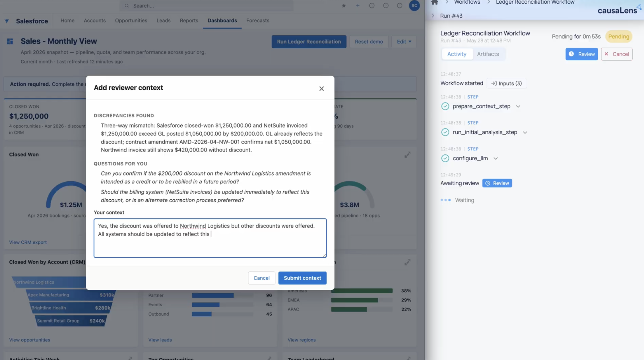Click the Brightline Health funnel segment
Viewport: 644px width, 360px height.
click(x=71, y=308)
